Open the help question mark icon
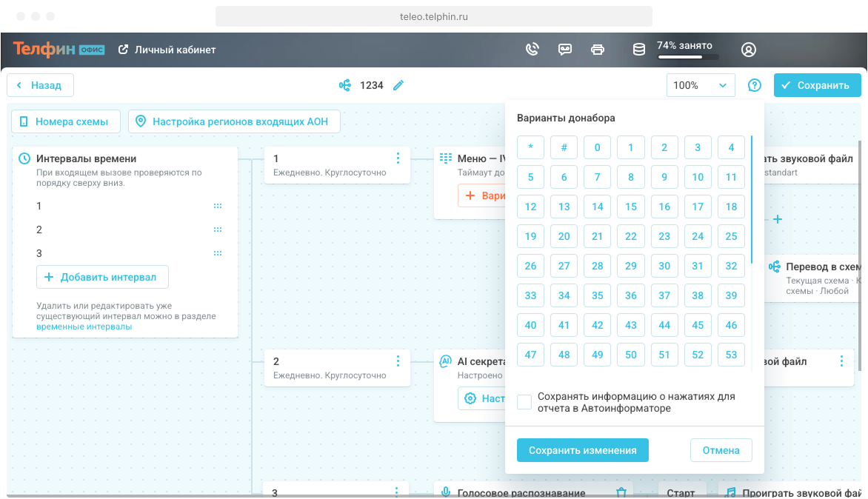Image resolution: width=868 pixels, height=499 pixels. pos(754,85)
